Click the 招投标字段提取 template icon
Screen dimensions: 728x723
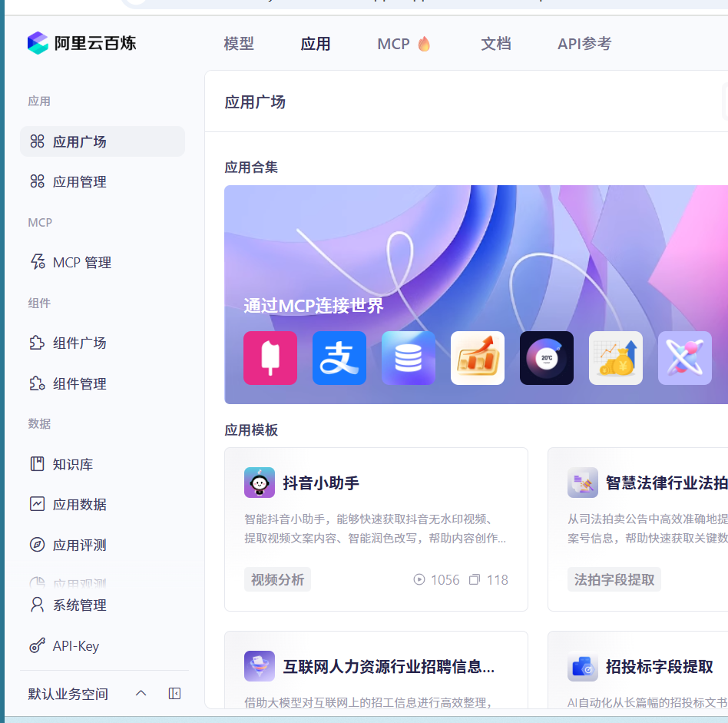(583, 666)
